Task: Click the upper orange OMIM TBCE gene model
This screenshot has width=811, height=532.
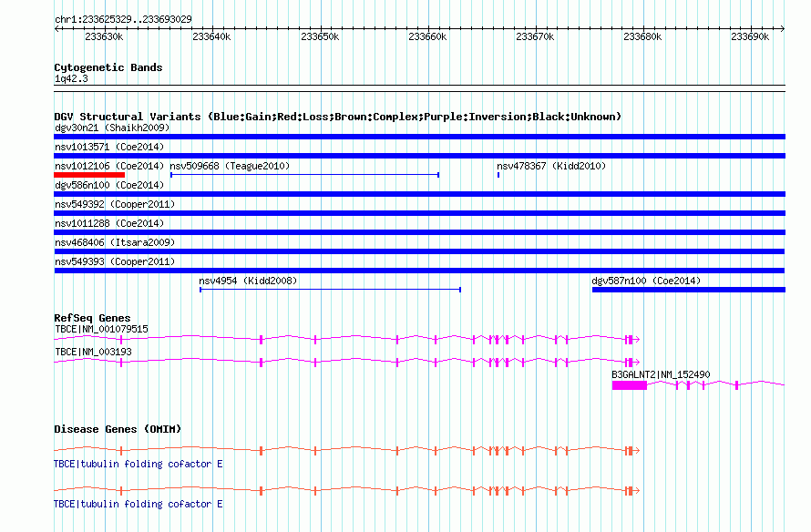Action: tap(347, 450)
